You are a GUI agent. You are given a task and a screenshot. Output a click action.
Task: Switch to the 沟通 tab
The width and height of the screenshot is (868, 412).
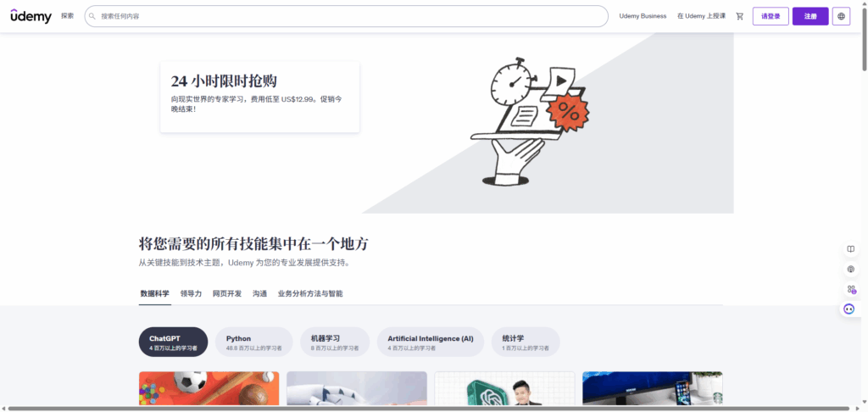coord(259,294)
